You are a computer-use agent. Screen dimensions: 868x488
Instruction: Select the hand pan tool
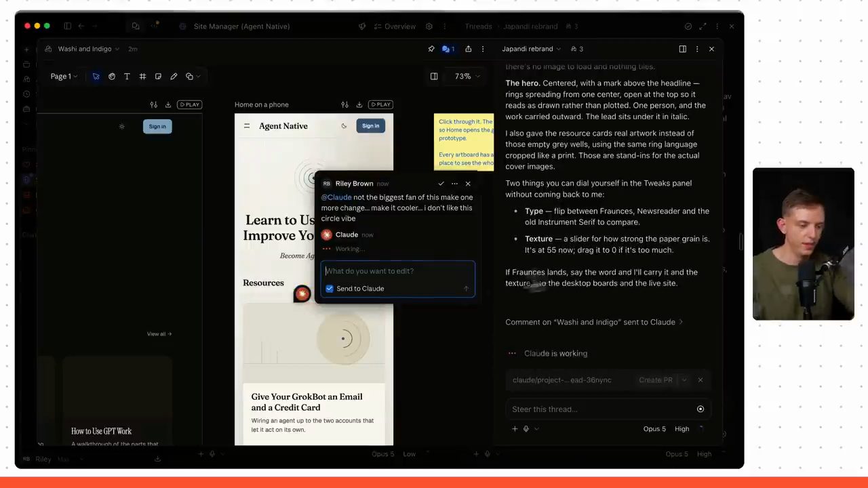coord(112,77)
